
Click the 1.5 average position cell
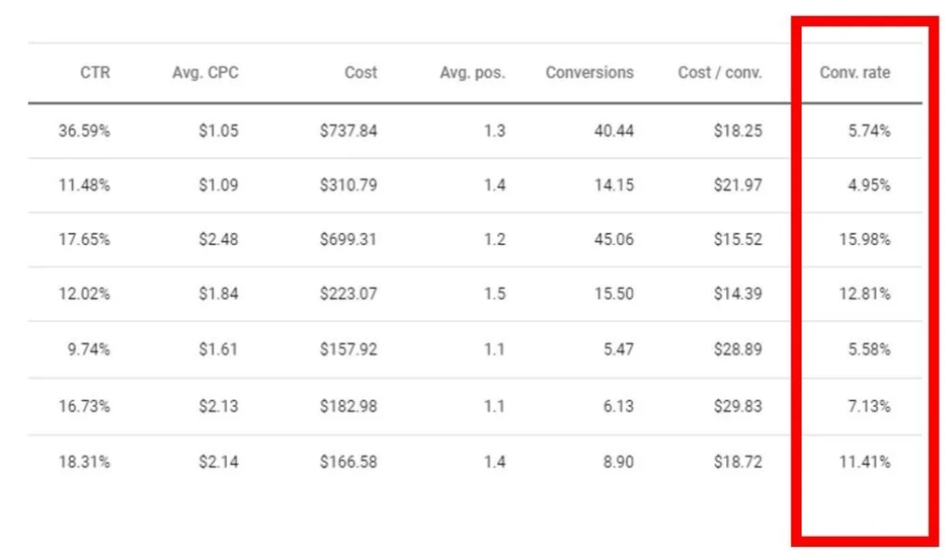(x=495, y=294)
